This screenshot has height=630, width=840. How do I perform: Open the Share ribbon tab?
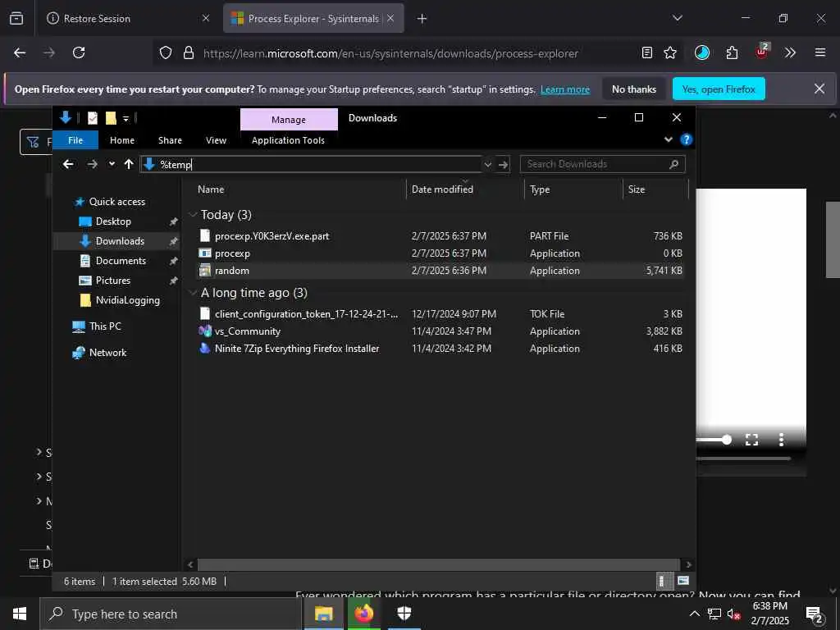click(x=170, y=139)
